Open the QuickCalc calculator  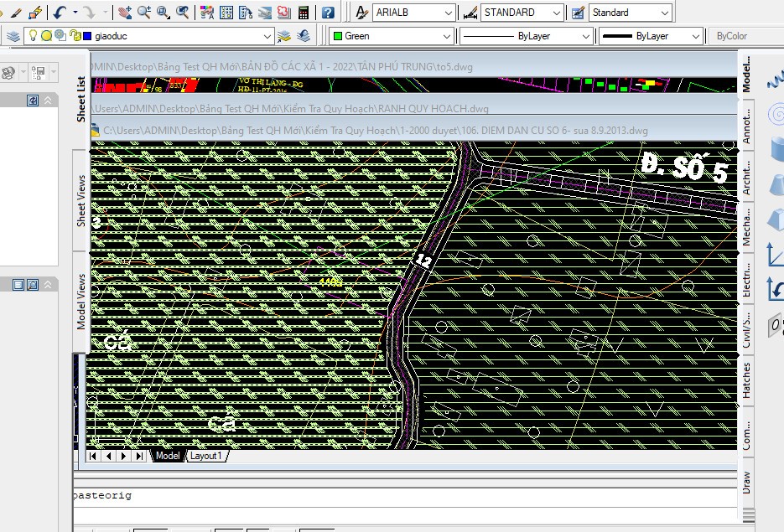(303, 13)
